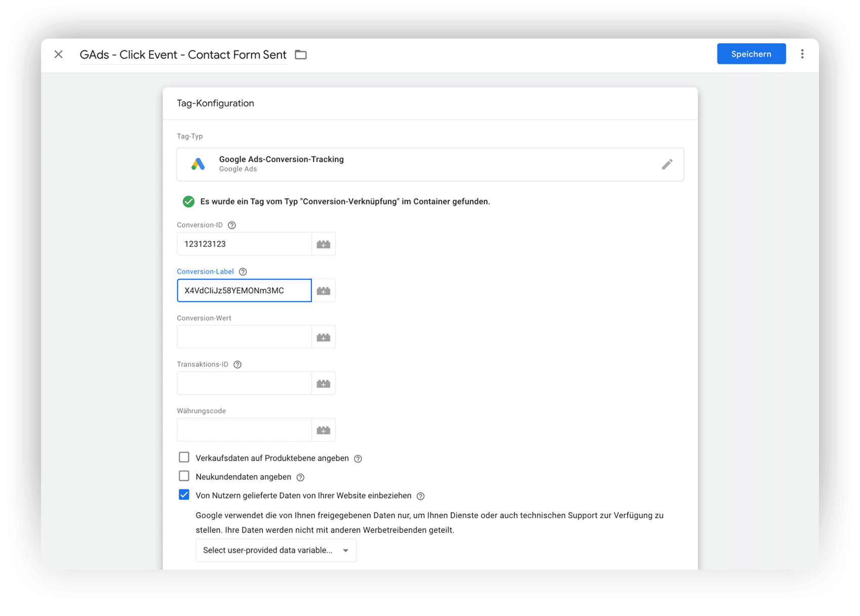Click the green checkmark status icon

click(188, 202)
